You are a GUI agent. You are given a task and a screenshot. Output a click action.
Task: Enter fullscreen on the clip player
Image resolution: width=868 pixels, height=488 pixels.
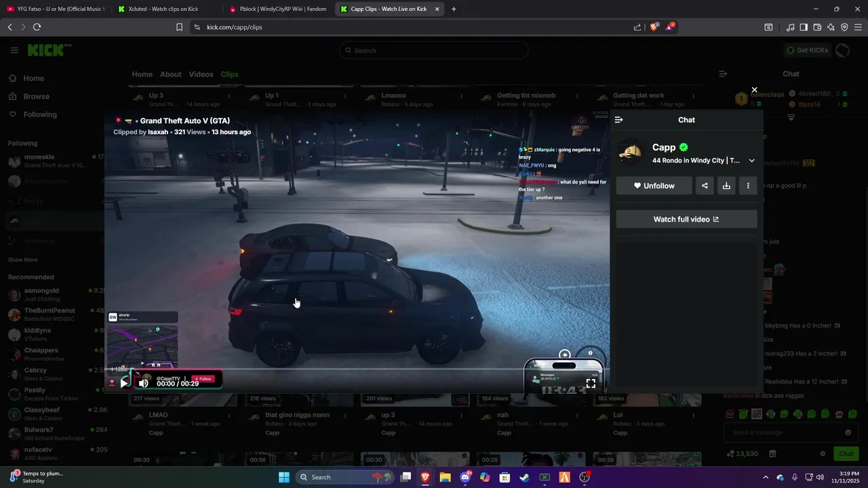coord(591,383)
